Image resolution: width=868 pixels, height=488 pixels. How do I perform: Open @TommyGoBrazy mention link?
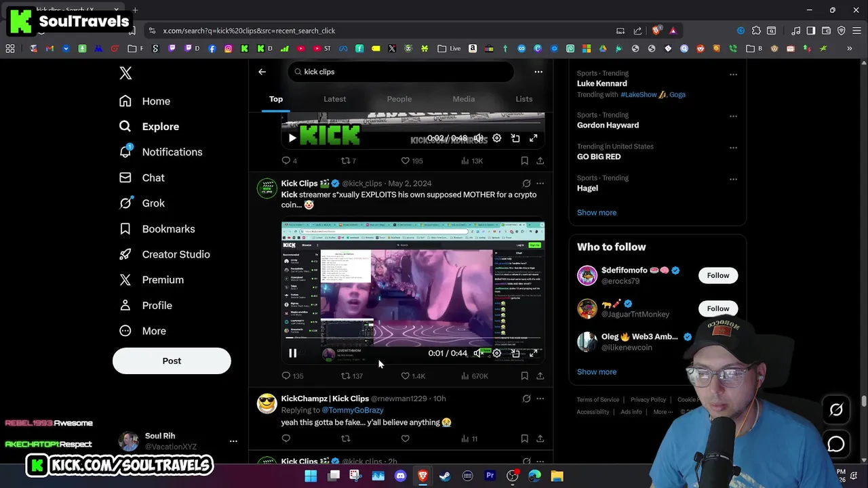(353, 410)
